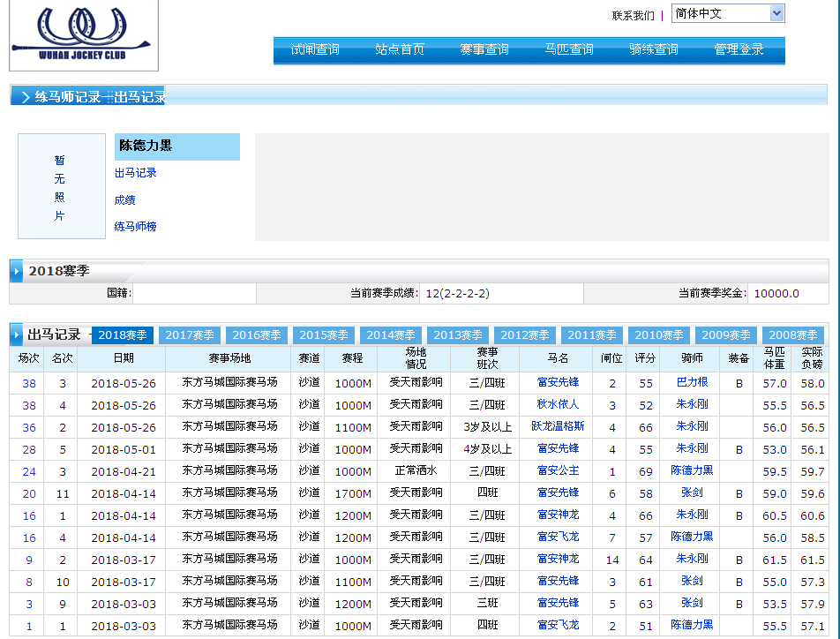
Task: Open race number 24 link
Action: click(29, 471)
